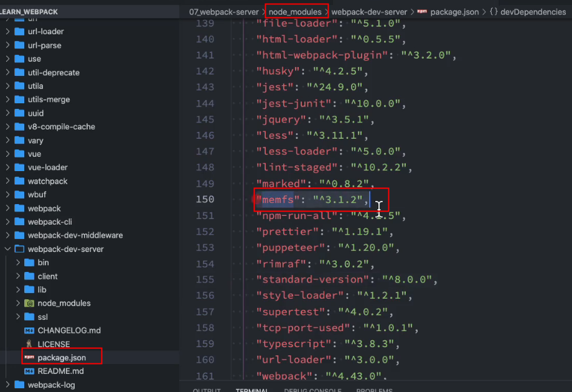The height and width of the screenshot is (392, 572).
Task: Expand the vue folder chevron
Action: click(7, 154)
